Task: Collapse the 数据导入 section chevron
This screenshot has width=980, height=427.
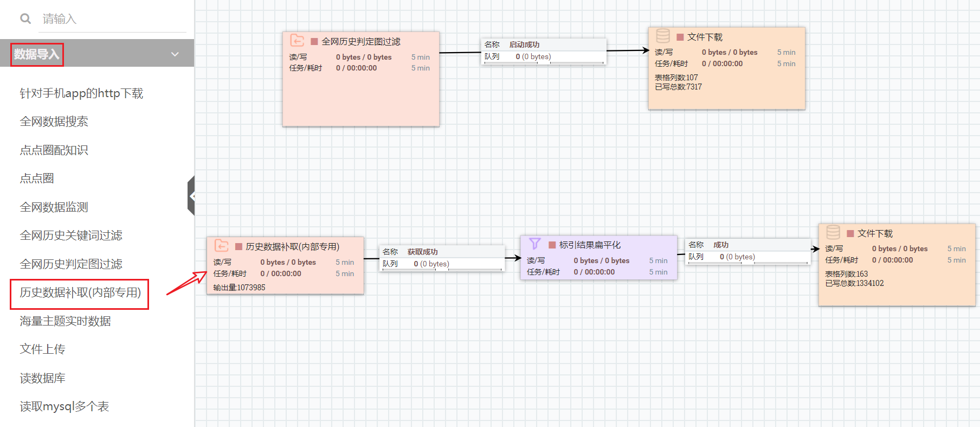Action: point(175,54)
